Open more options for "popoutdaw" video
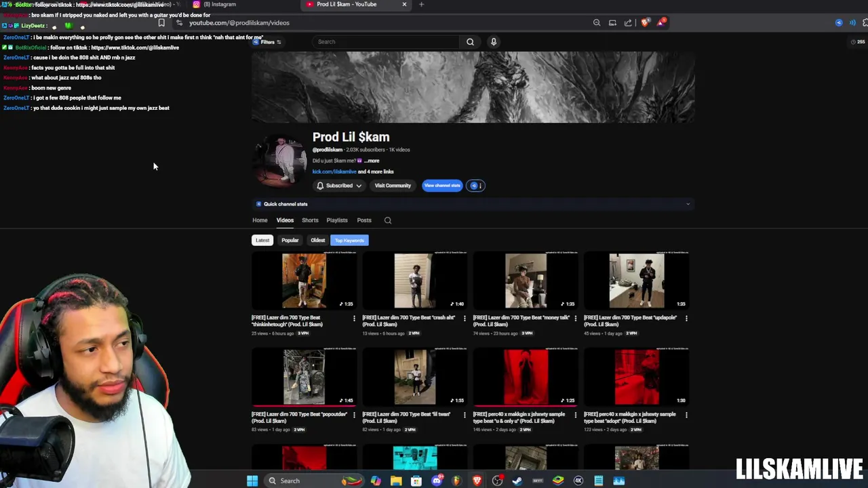 coord(353,415)
